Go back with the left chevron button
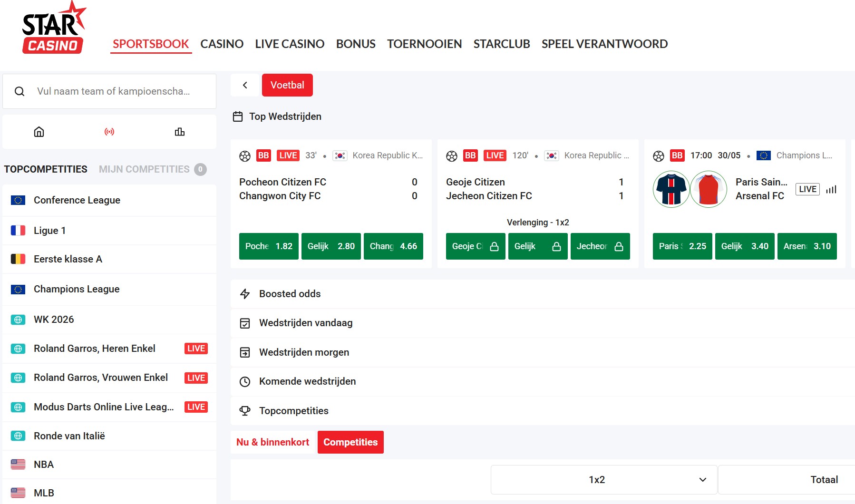This screenshot has width=855, height=504. pos(245,85)
